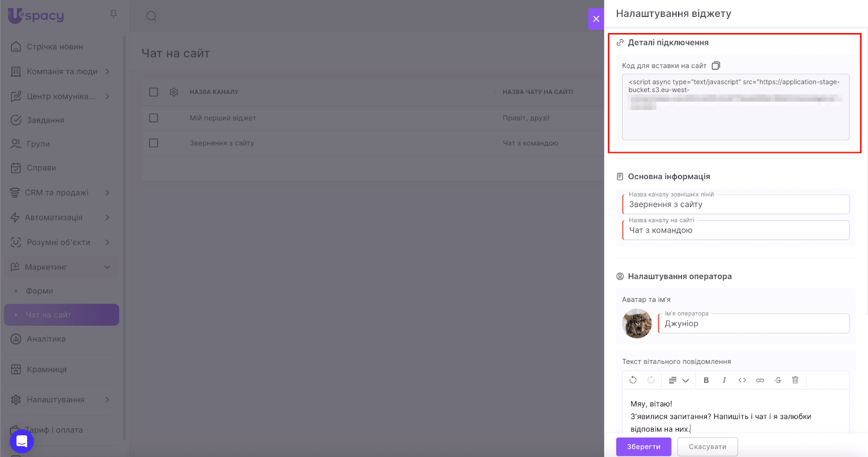Select Чат на сайт menu item
This screenshot has width=868, height=457.
(x=61, y=315)
